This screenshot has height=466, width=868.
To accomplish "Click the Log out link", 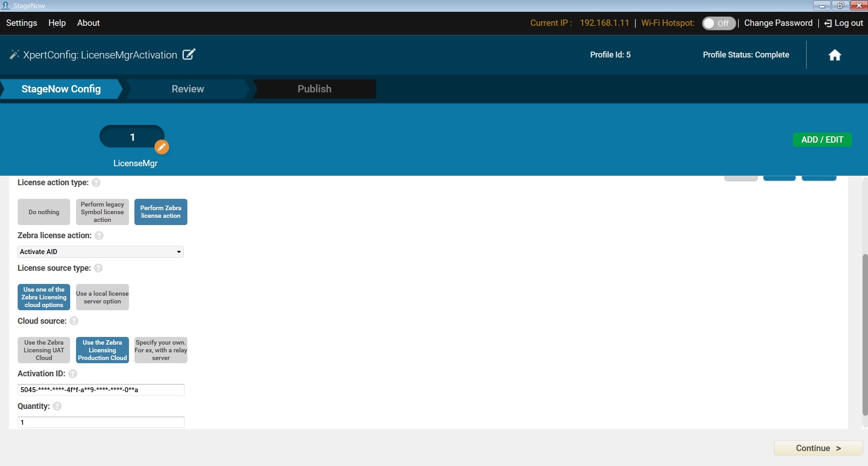I will coord(849,23).
